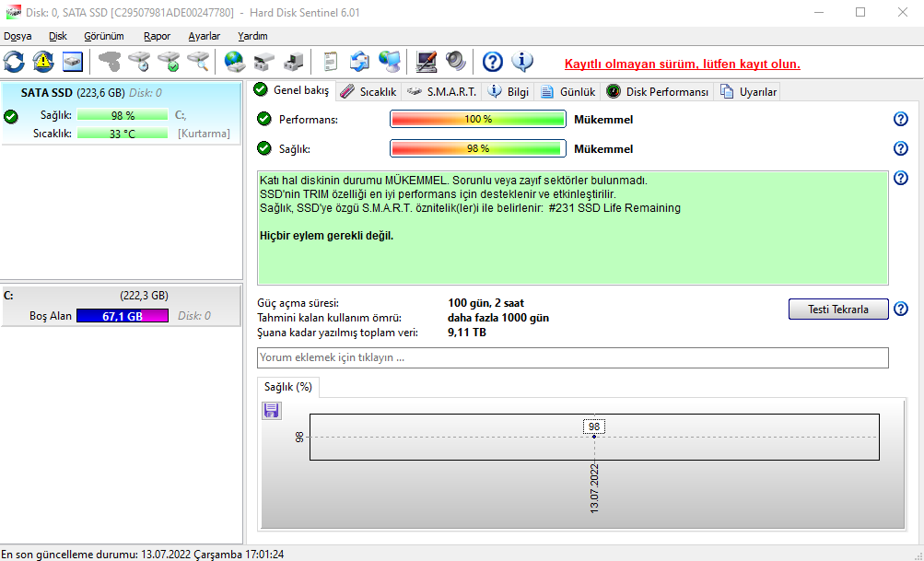Switch to the Genel bakış tab

(x=292, y=91)
